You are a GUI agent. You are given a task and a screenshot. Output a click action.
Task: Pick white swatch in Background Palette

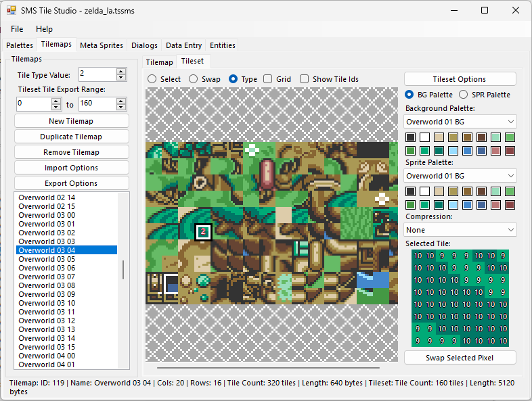[425, 137]
